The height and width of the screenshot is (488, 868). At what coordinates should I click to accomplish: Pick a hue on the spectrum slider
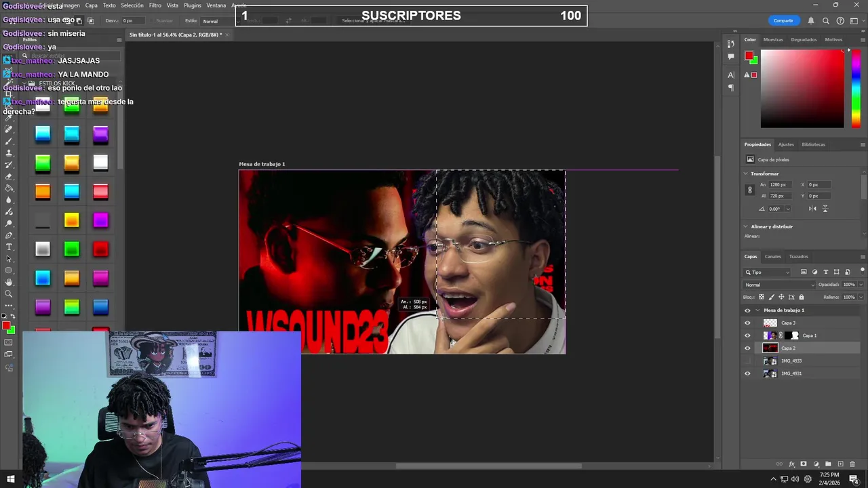[x=856, y=89]
